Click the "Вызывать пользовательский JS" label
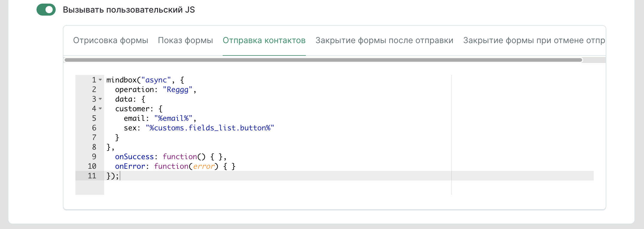 129,10
